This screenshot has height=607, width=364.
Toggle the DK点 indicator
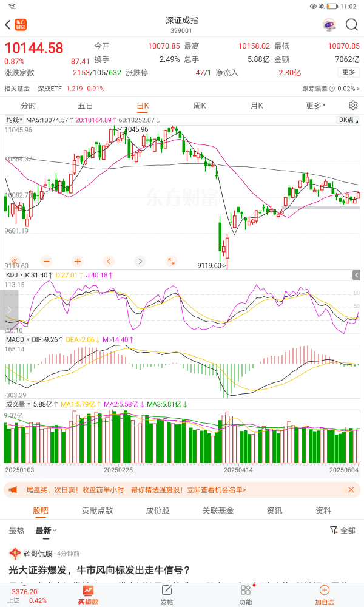tap(346, 120)
